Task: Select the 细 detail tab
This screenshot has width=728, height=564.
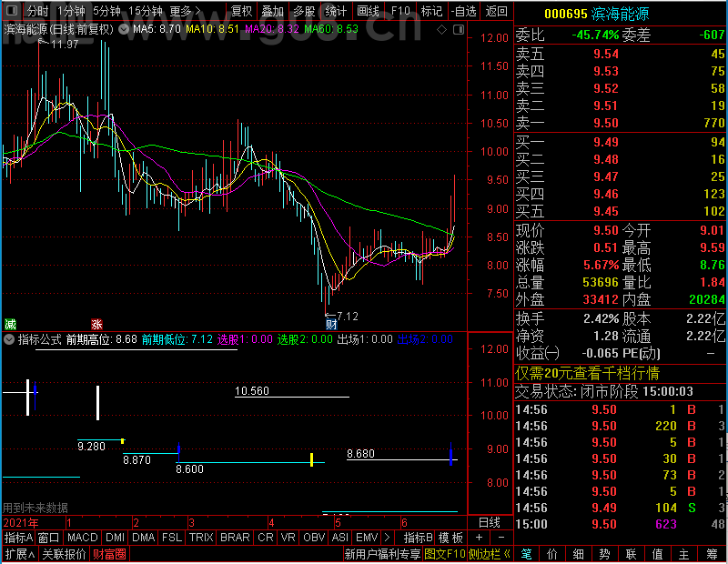Action: [578, 554]
